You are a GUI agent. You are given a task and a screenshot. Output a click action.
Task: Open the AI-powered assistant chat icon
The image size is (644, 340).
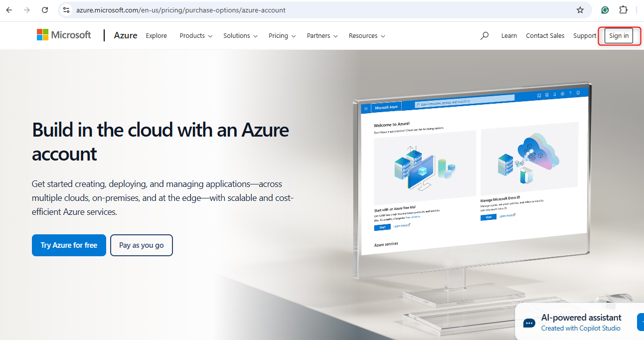point(529,323)
